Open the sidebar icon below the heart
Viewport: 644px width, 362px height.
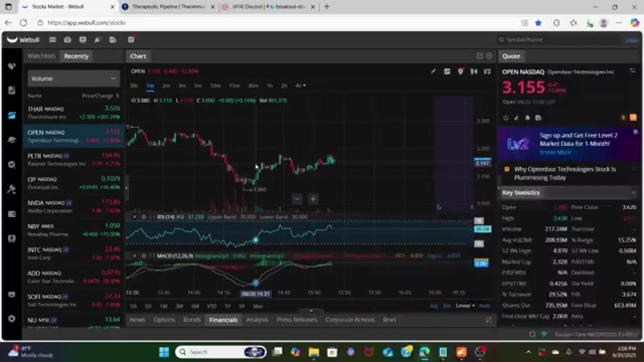(x=12, y=90)
